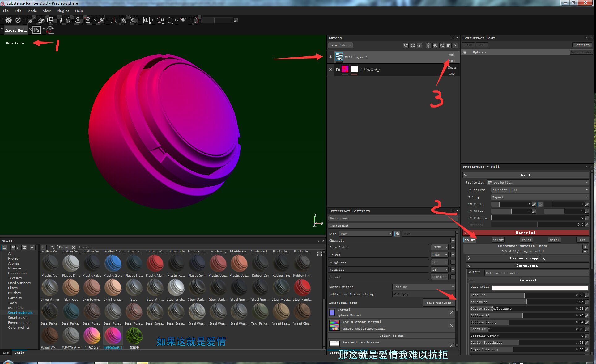Viewport: 596px width, 364px height.
Task: Open the Base Color channel dropdown in Layers
Action: 340,45
